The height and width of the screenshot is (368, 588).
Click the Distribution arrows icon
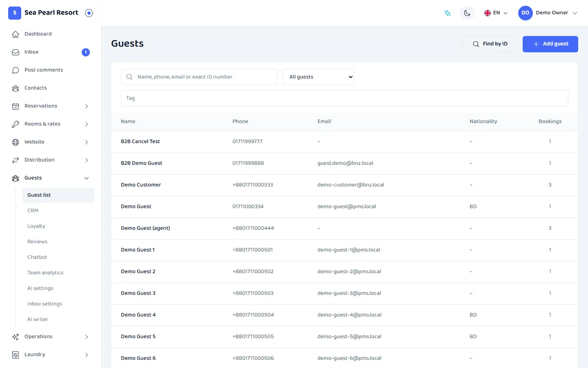(16, 160)
